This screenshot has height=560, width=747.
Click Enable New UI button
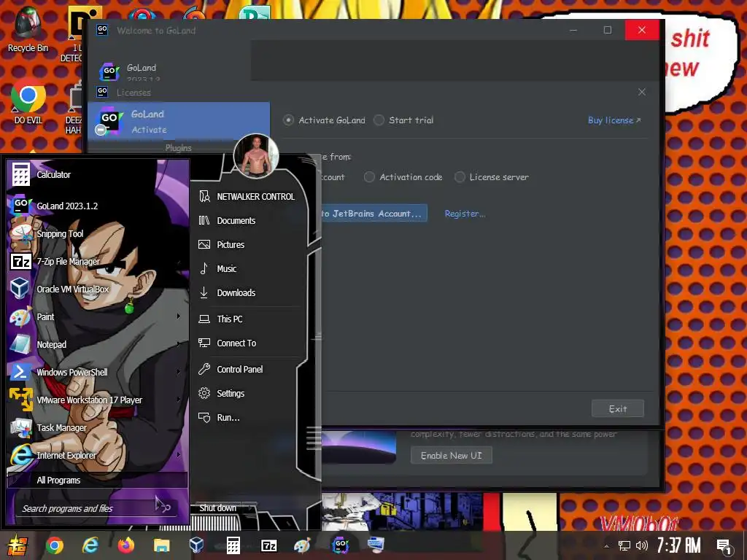click(451, 455)
